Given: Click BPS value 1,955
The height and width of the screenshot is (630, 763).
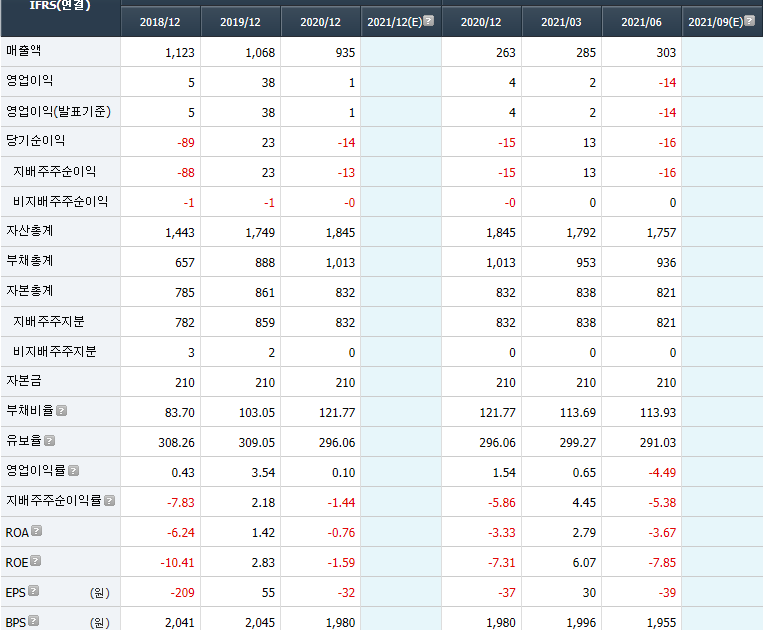Looking at the screenshot, I should tap(661, 623).
